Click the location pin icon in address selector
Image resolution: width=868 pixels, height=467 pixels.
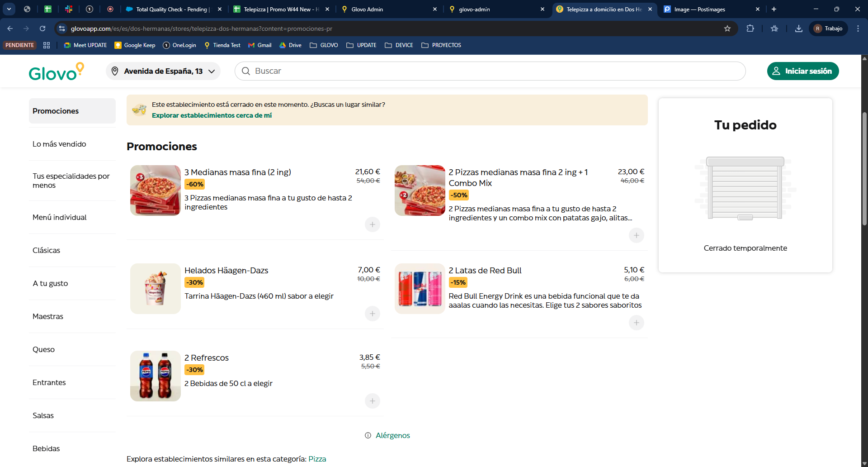[x=115, y=71]
